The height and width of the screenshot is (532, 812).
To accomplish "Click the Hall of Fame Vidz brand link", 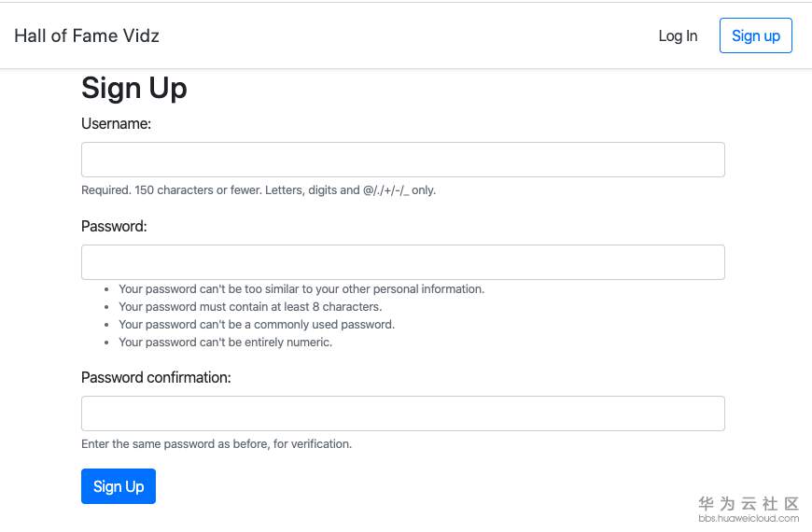I will click(x=87, y=35).
